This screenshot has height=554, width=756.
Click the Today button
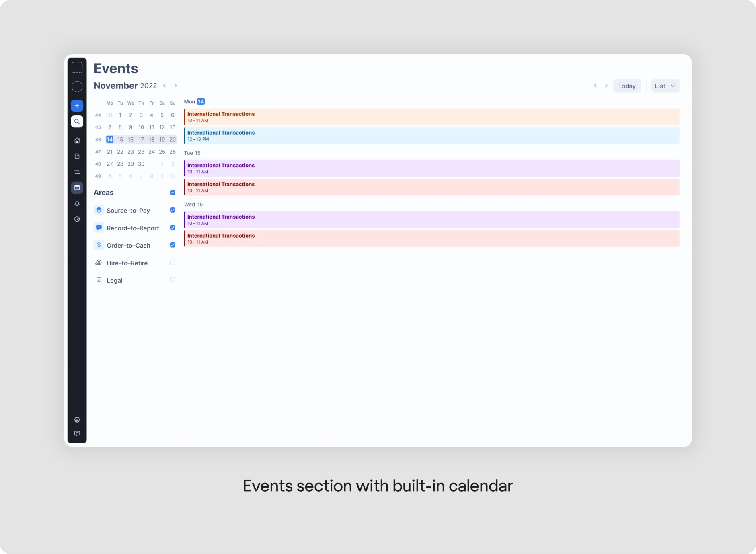coord(627,86)
